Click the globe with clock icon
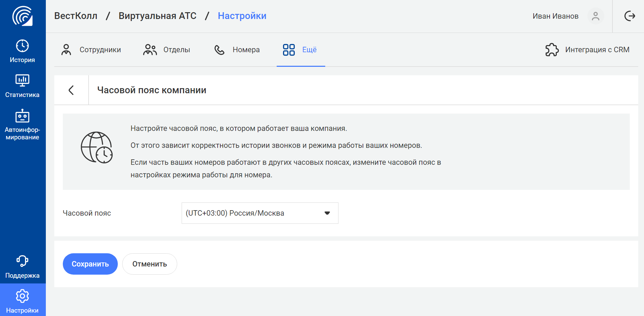Viewport: 644px width, 316px height. point(97,147)
